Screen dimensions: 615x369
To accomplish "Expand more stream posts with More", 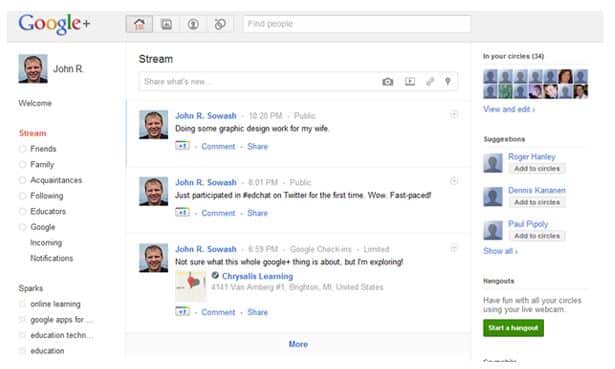I will tap(298, 344).
